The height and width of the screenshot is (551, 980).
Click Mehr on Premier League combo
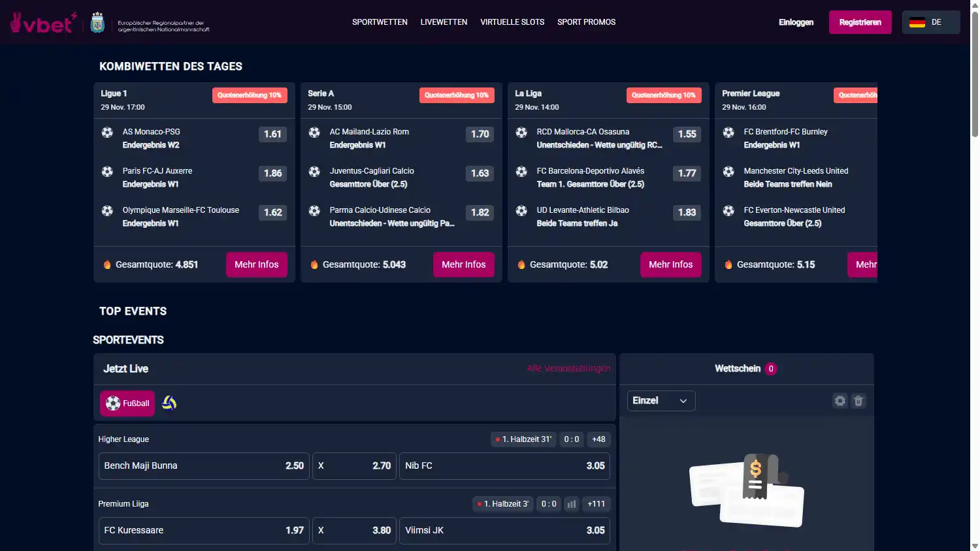coord(862,264)
